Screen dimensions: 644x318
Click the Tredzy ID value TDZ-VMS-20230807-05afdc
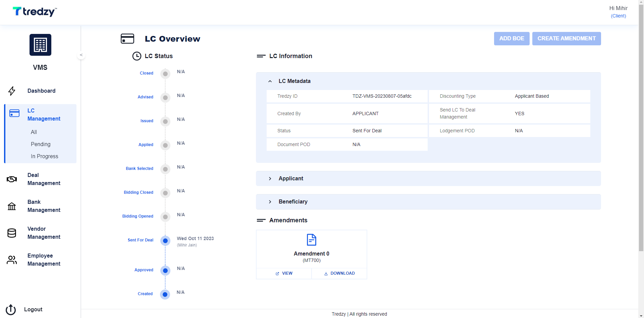382,96
